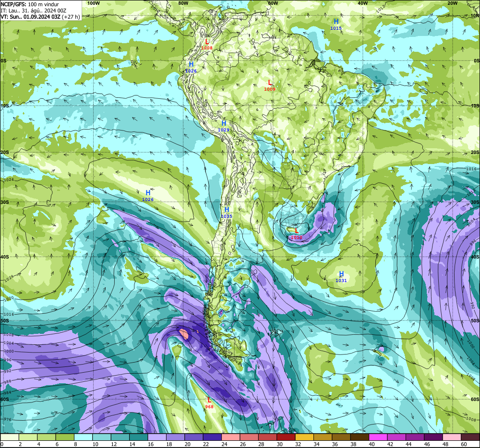The width and height of the screenshot is (480, 448).
Task: Pick the 14–16 dark teal legend swatch
Action: (x=139, y=437)
